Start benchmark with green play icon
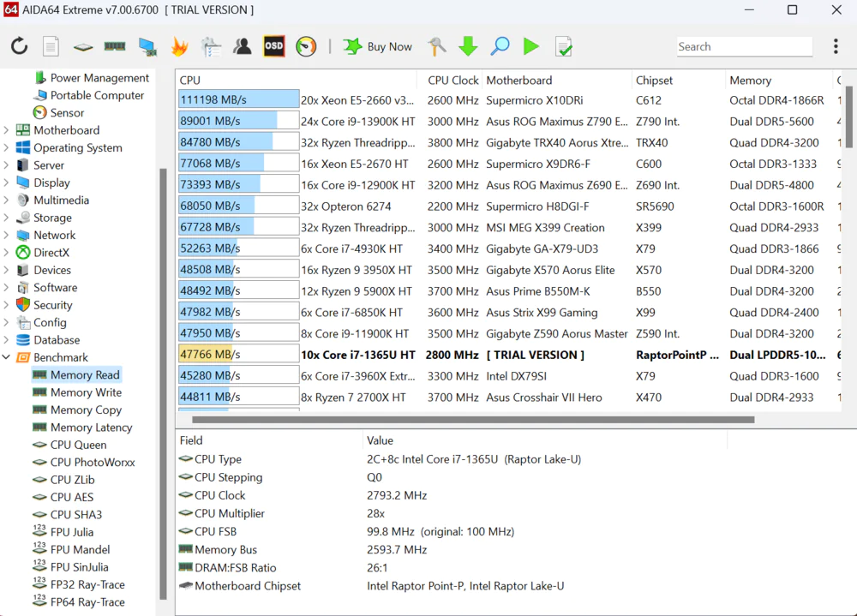This screenshot has height=616, width=857. [530, 46]
